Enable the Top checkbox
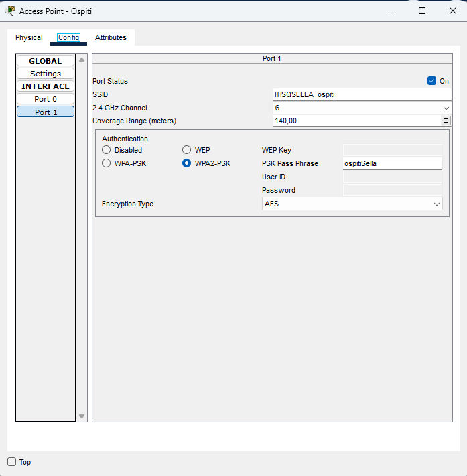This screenshot has height=476, width=467. click(12, 462)
